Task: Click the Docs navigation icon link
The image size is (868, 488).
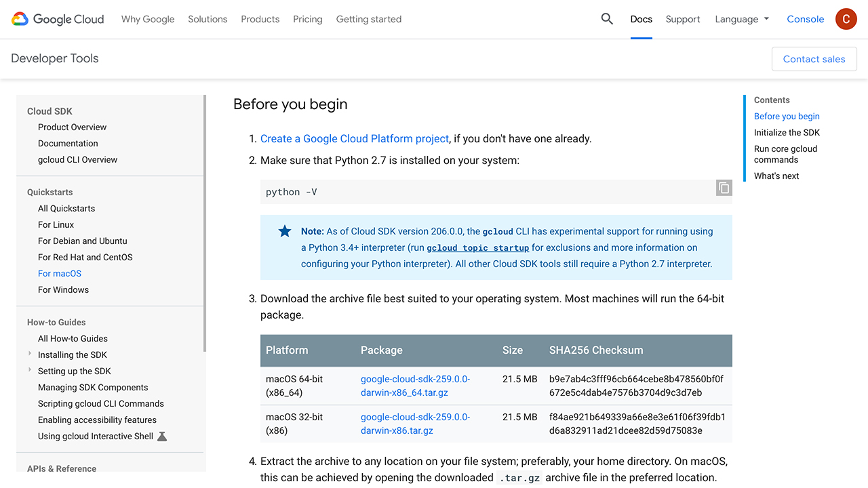Action: coord(641,19)
